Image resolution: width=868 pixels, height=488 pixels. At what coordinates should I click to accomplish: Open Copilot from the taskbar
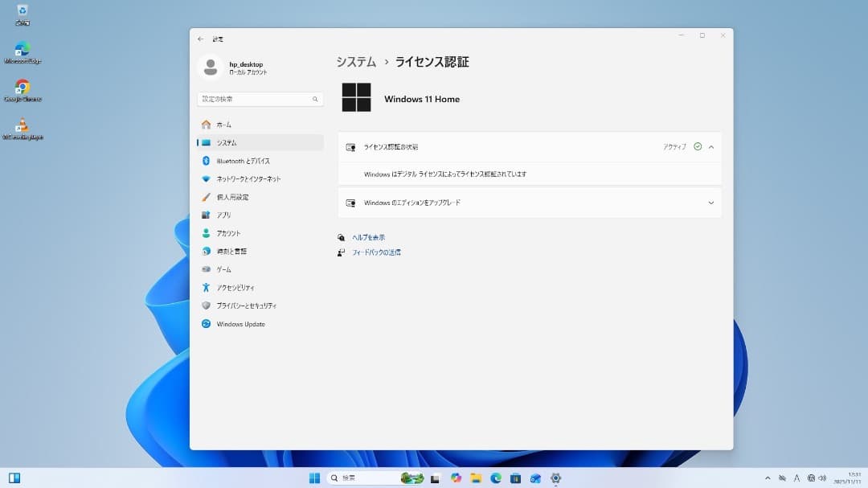(456, 478)
